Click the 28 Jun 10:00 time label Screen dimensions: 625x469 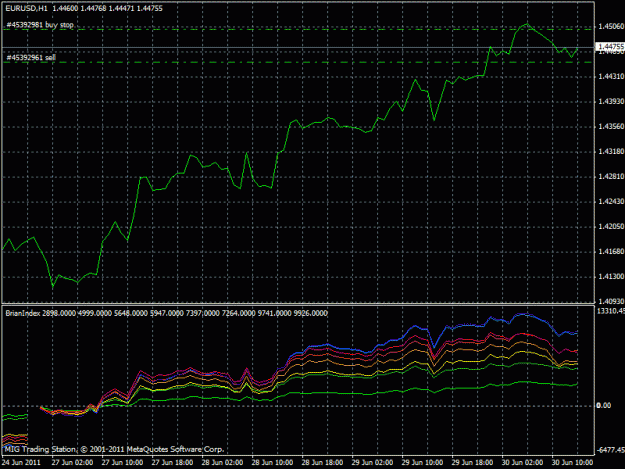click(273, 462)
